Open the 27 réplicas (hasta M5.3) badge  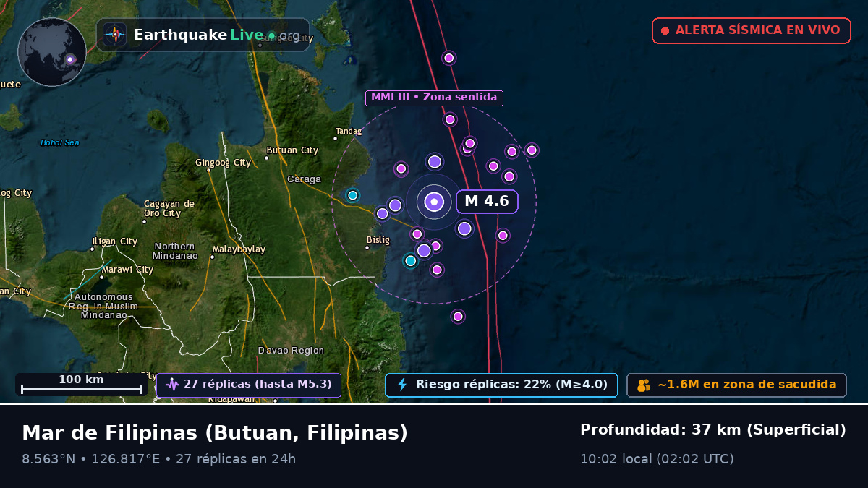click(x=248, y=385)
